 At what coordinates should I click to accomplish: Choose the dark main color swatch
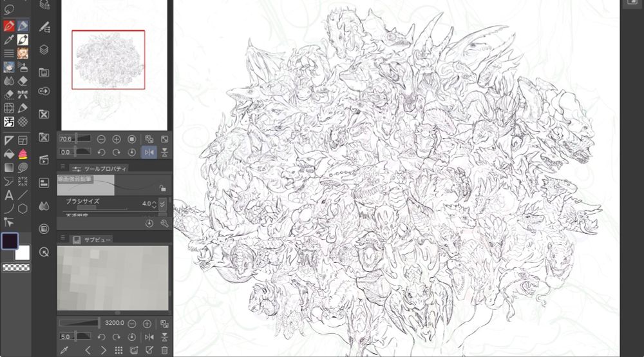tap(10, 241)
